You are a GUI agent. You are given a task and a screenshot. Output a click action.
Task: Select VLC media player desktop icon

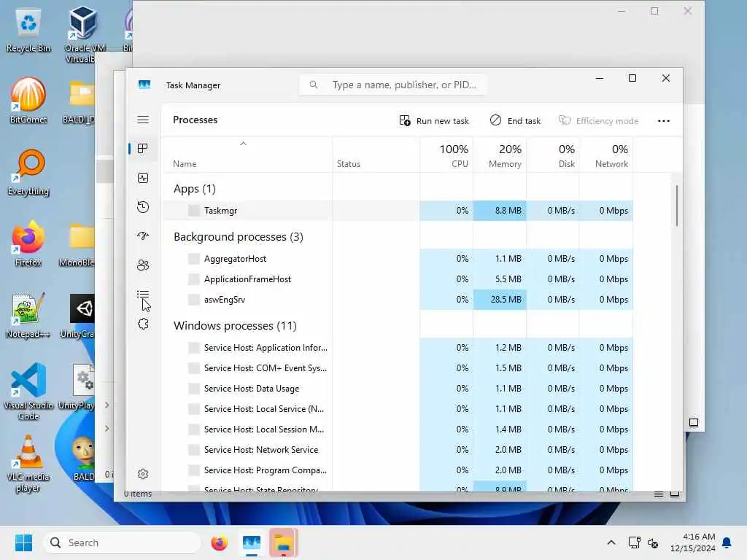point(28,464)
